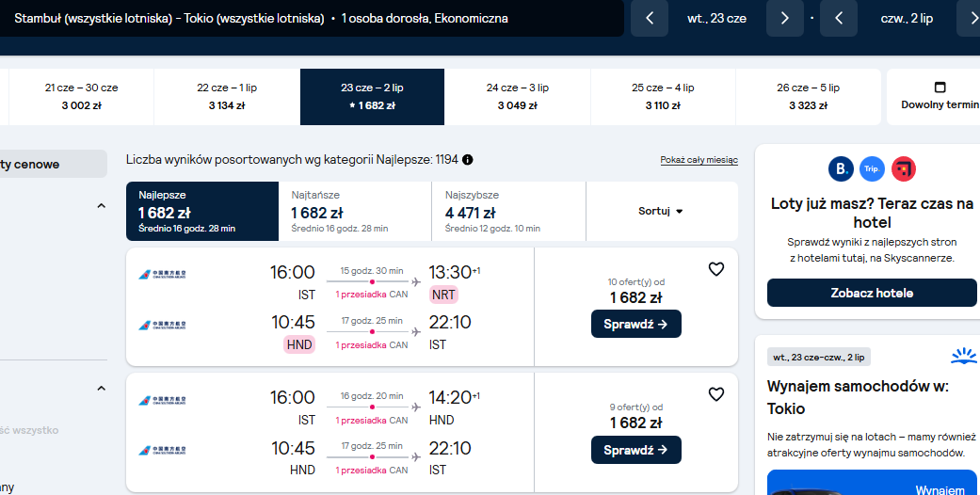The height and width of the screenshot is (495, 980).
Task: Switch to the Najszybsze sorting tab
Action: click(x=508, y=211)
